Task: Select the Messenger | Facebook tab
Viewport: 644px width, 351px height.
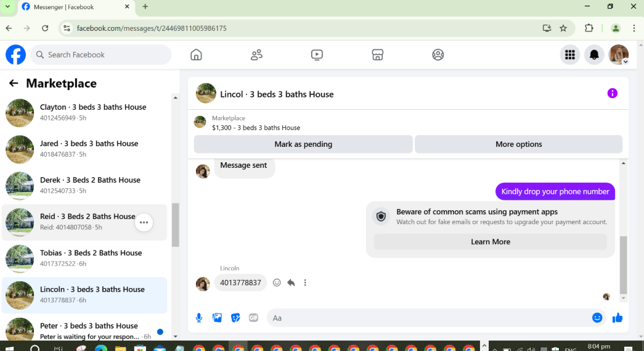Action: point(75,7)
